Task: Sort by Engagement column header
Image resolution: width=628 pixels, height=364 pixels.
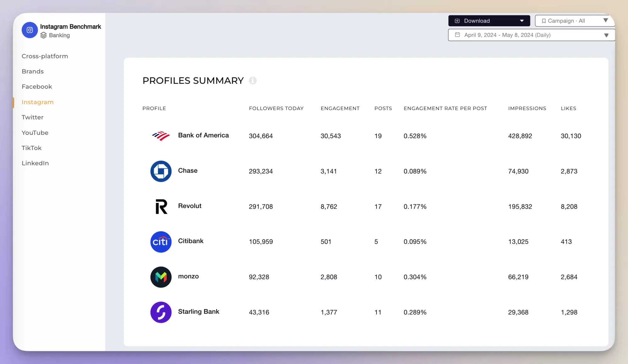Action: pos(340,108)
